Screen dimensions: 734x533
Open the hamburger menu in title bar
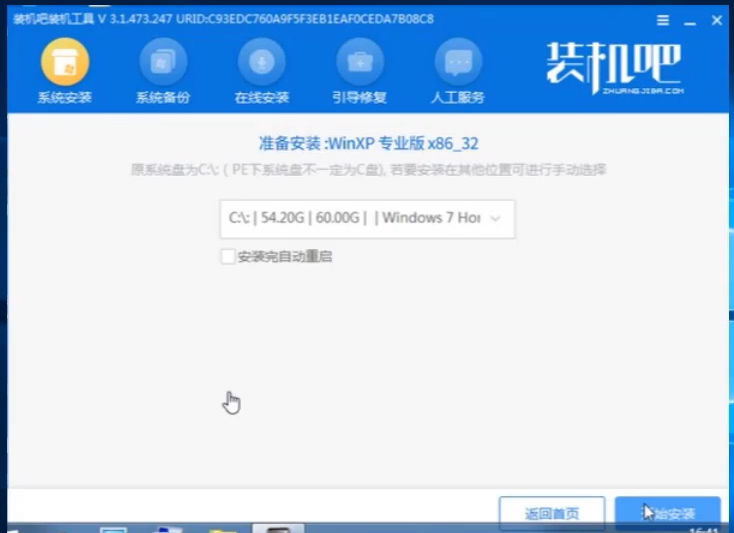click(x=662, y=20)
